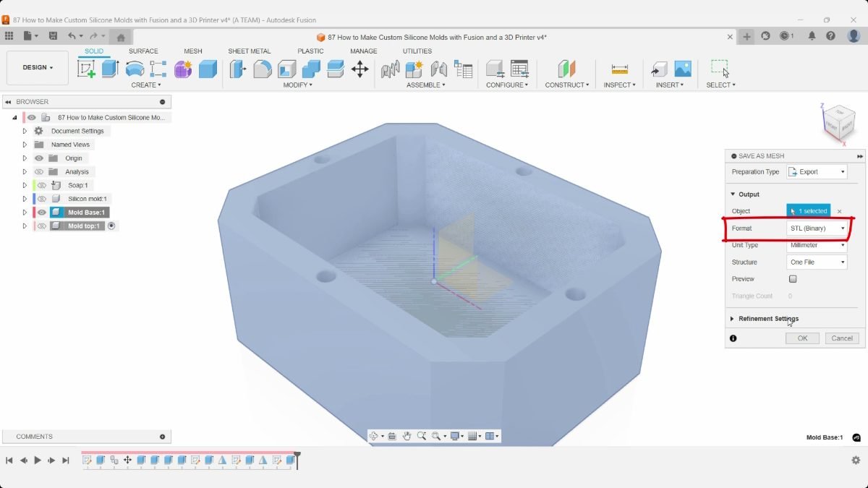The image size is (868, 488).
Task: Show the Mold top:1 component
Action: click(42, 226)
